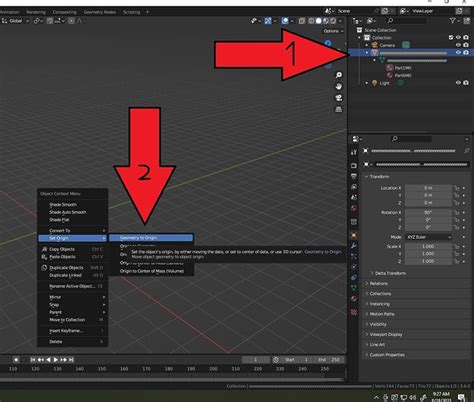Click the Scene Collection icon in outliner
This screenshot has height=402, width=474.
[359, 30]
